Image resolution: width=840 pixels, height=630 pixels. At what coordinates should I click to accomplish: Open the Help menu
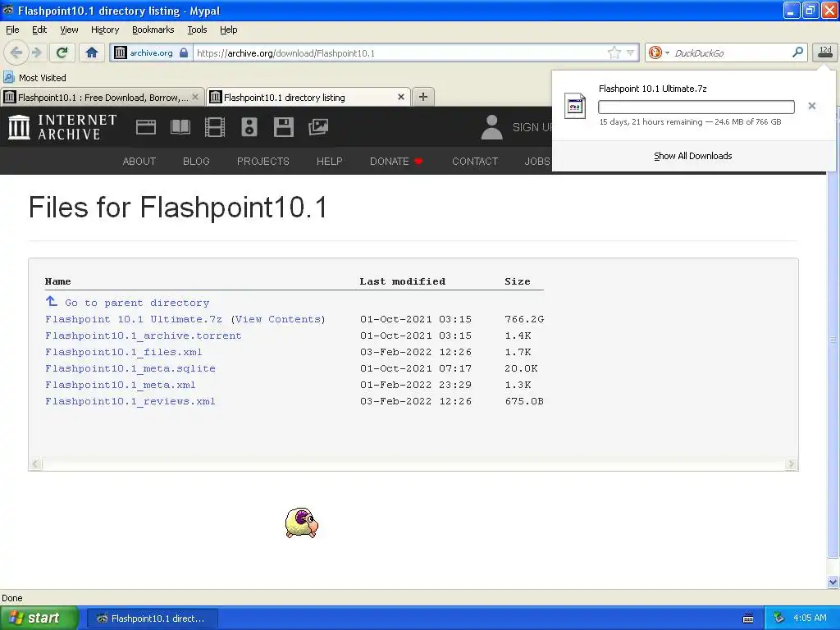[x=228, y=30]
